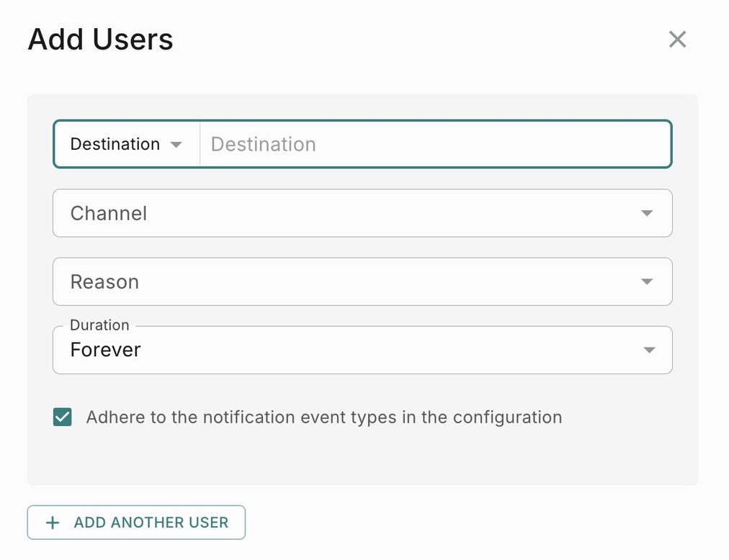Click the Reason field's caret arrow
This screenshot has width=729, height=560.
tap(647, 281)
